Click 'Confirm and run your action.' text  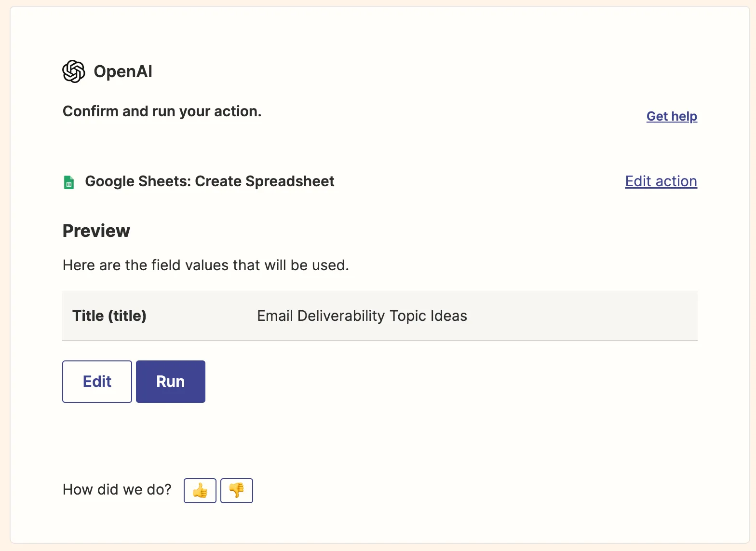162,111
